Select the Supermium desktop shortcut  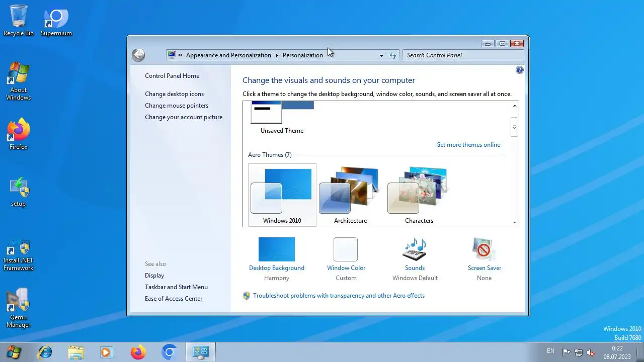point(56,21)
